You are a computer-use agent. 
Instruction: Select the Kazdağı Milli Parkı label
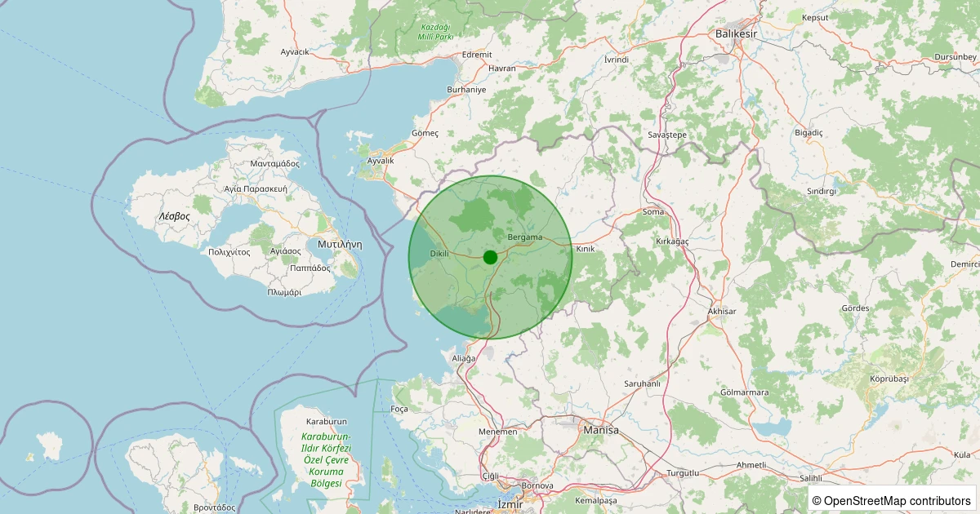click(x=435, y=32)
